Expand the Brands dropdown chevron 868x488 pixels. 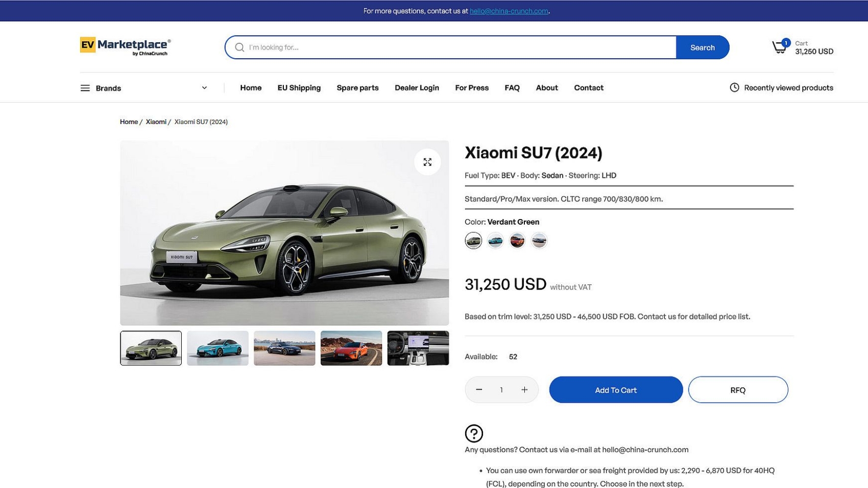coord(204,88)
